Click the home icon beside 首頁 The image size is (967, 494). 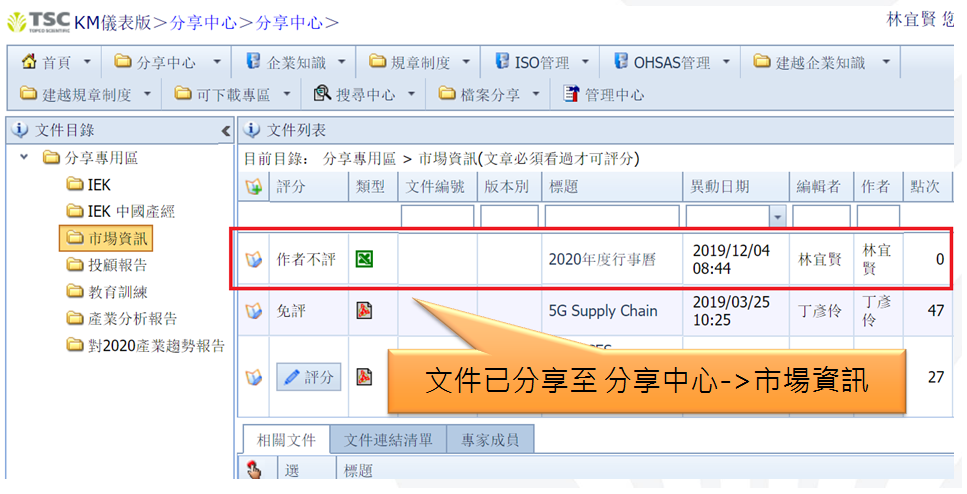click(x=29, y=62)
